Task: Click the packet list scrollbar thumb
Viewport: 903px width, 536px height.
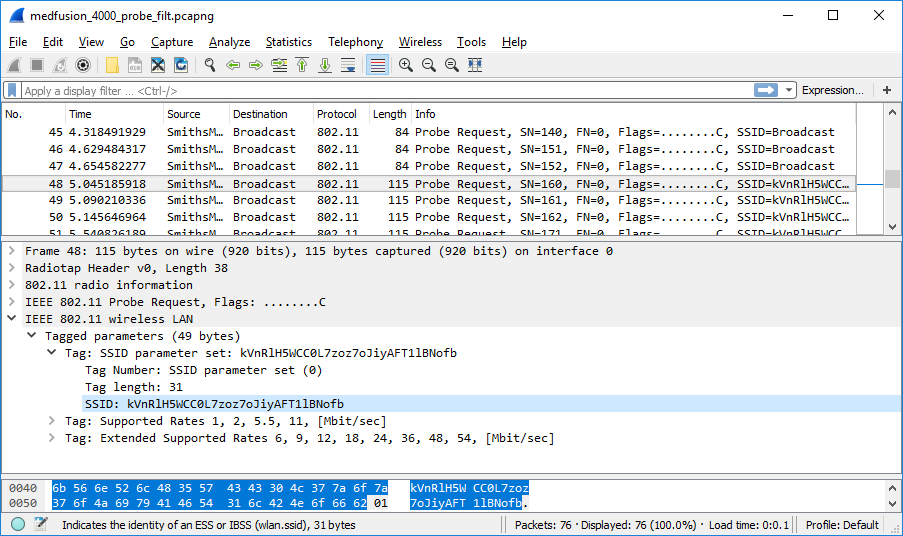Action: point(892,178)
